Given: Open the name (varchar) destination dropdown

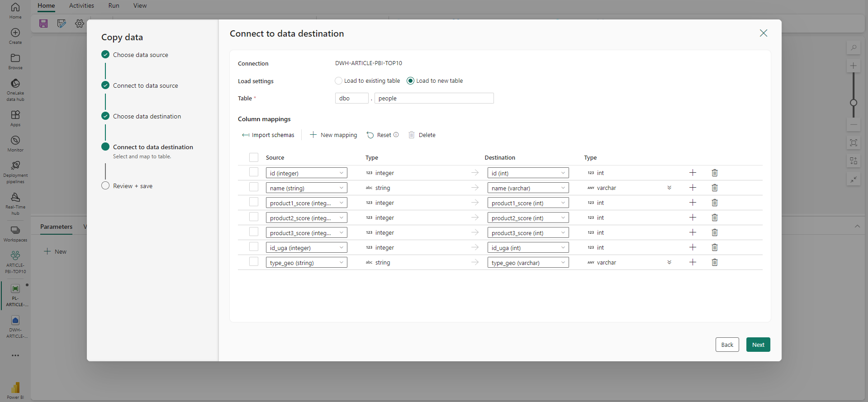Looking at the screenshot, I should point(528,188).
